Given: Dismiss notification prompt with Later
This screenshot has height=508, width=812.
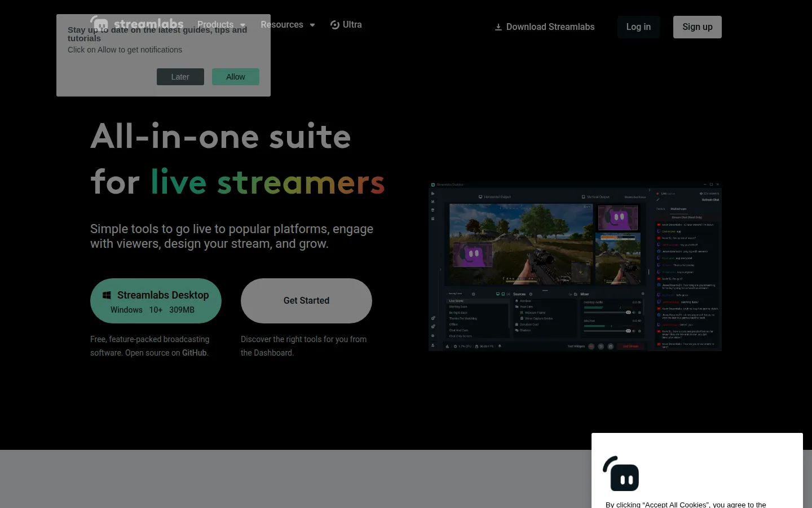Looking at the screenshot, I should tap(180, 77).
